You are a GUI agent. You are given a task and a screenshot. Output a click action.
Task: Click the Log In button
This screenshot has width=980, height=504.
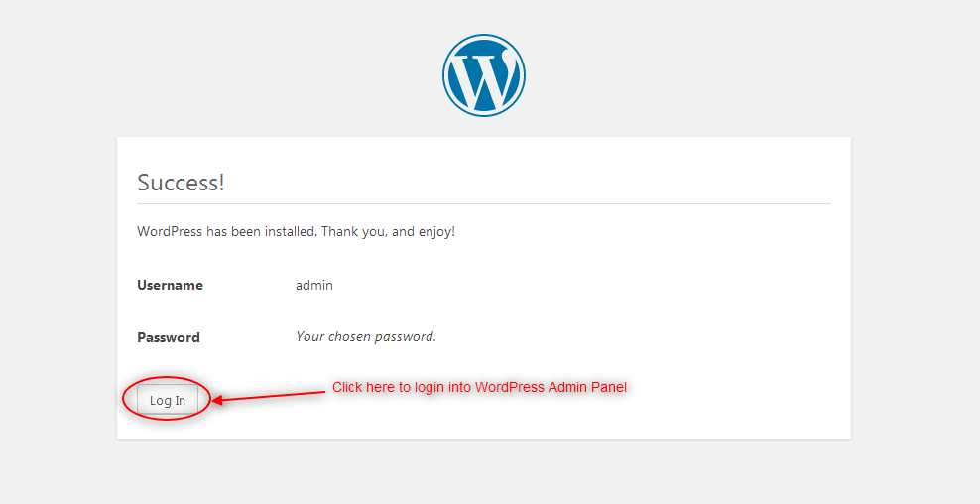coord(168,400)
